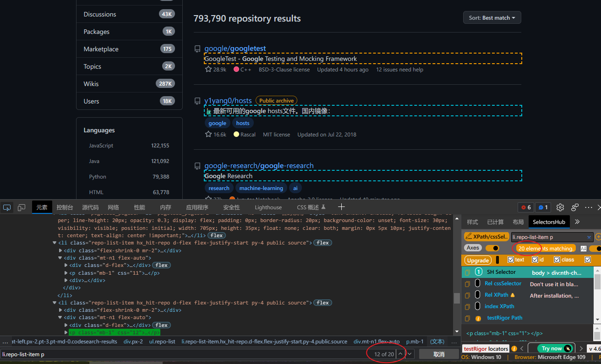Toggle the checkbox right of class

[x=588, y=260]
